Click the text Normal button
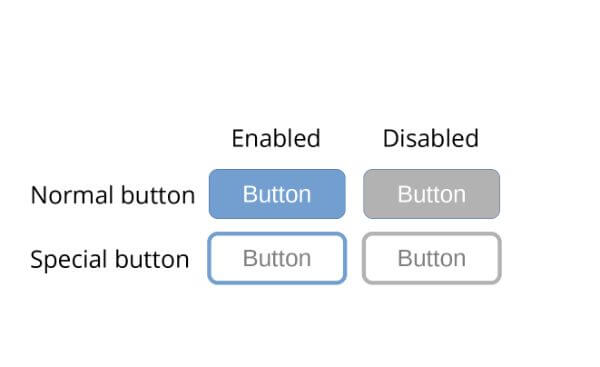The height and width of the screenshot is (367, 600). pyautogui.click(x=113, y=195)
